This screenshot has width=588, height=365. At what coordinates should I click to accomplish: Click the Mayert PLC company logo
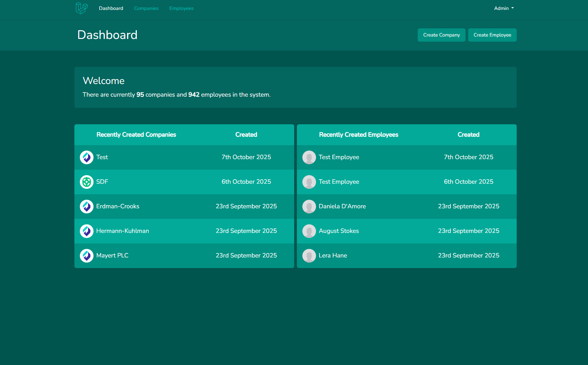(87, 256)
